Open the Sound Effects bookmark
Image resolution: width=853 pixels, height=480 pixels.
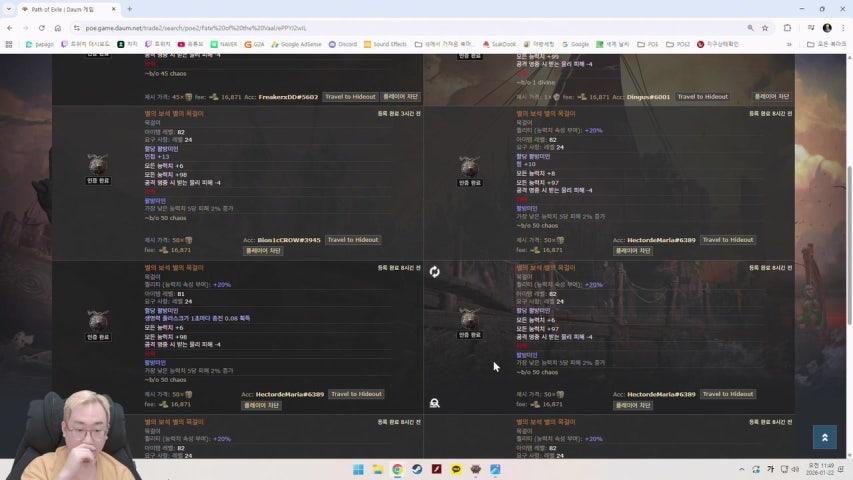[385, 44]
